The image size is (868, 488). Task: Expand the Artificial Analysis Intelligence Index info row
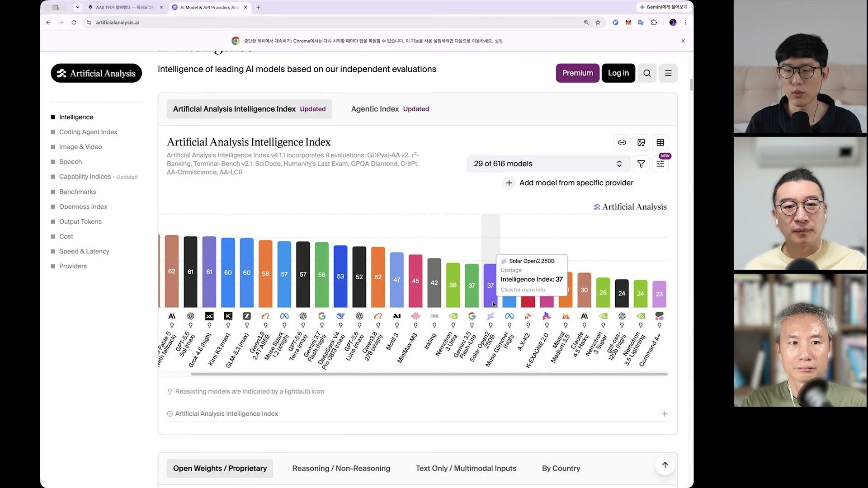[x=418, y=414]
